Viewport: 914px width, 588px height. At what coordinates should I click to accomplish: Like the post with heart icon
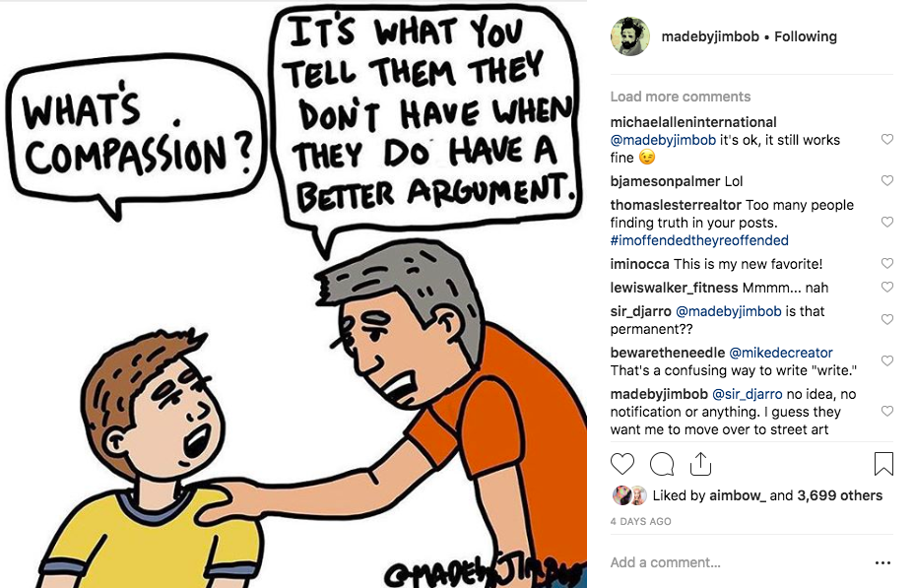[621, 464]
